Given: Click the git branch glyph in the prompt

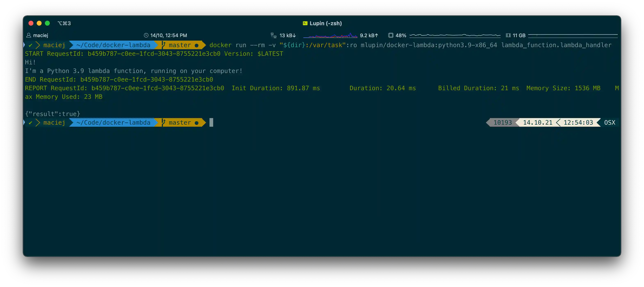Looking at the screenshot, I should (164, 45).
